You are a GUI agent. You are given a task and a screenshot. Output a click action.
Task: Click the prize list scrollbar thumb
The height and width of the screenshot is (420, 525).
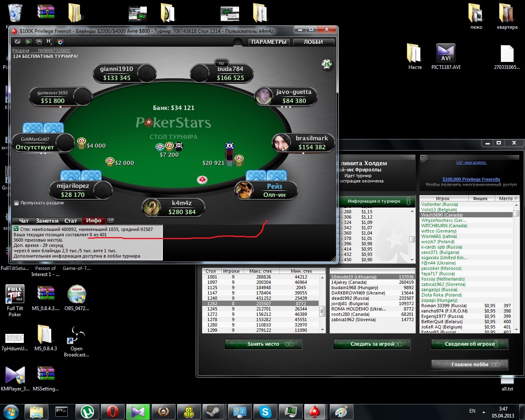[412, 240]
